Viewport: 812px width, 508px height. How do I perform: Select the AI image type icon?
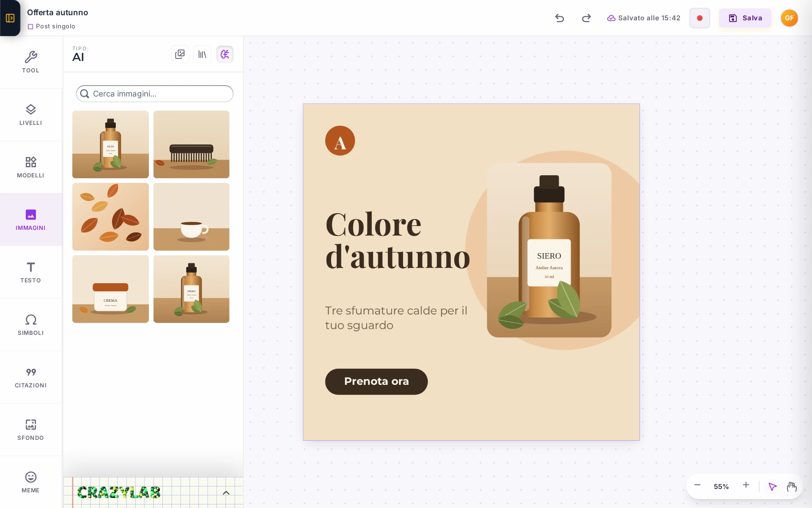[x=225, y=54]
